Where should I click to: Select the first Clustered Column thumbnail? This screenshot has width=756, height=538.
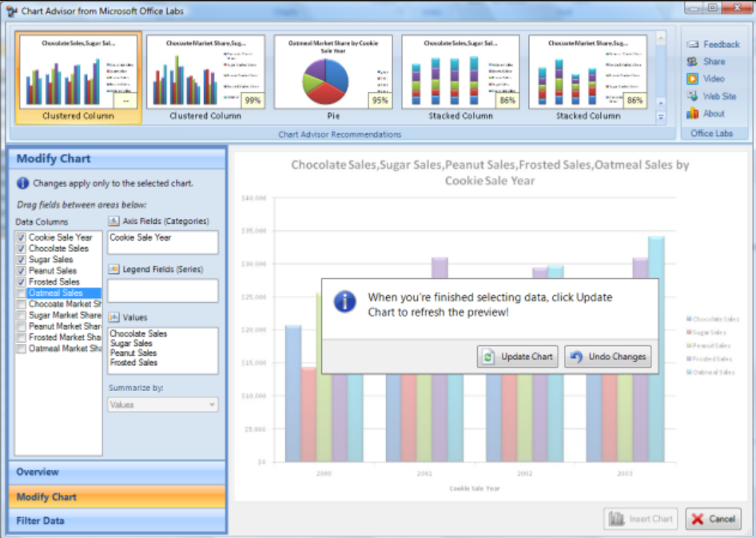click(78, 78)
